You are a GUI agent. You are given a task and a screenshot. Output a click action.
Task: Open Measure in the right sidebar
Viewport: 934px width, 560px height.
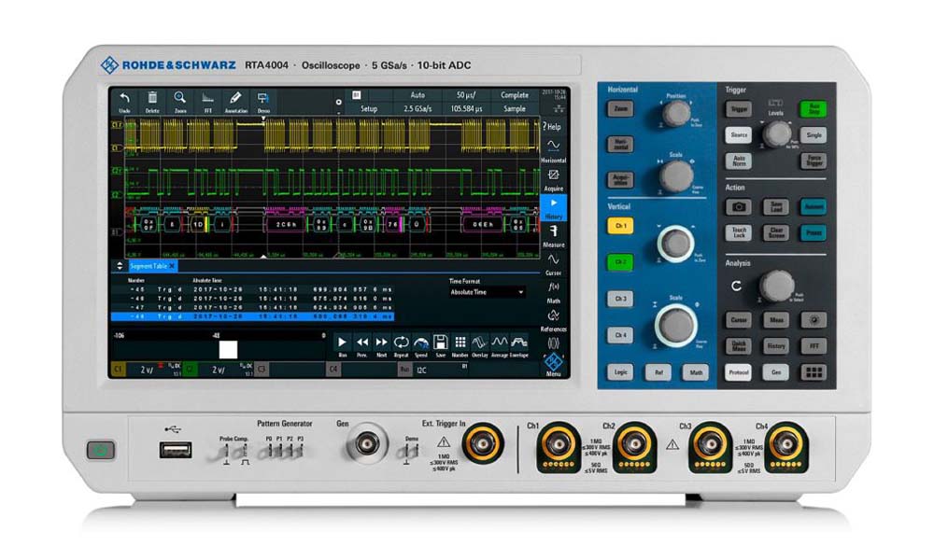(x=553, y=234)
